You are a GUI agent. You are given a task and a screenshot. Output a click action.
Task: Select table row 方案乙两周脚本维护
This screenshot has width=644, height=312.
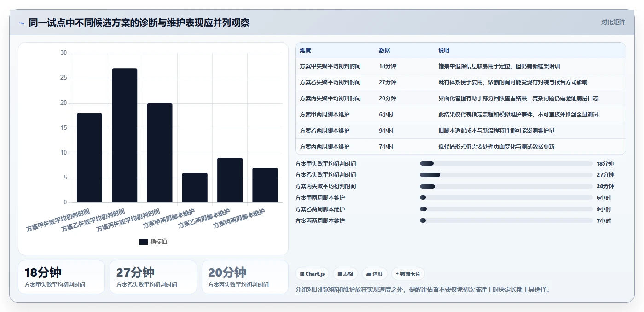tap(460, 130)
